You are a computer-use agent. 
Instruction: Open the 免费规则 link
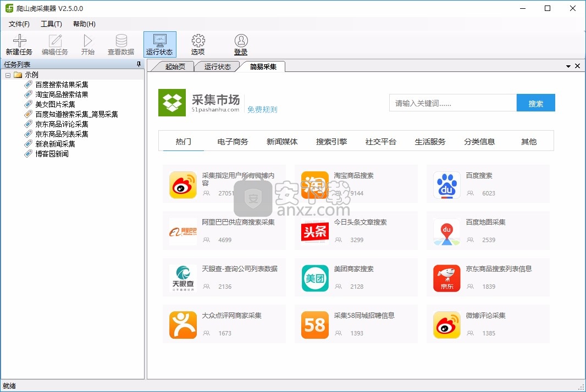click(262, 109)
